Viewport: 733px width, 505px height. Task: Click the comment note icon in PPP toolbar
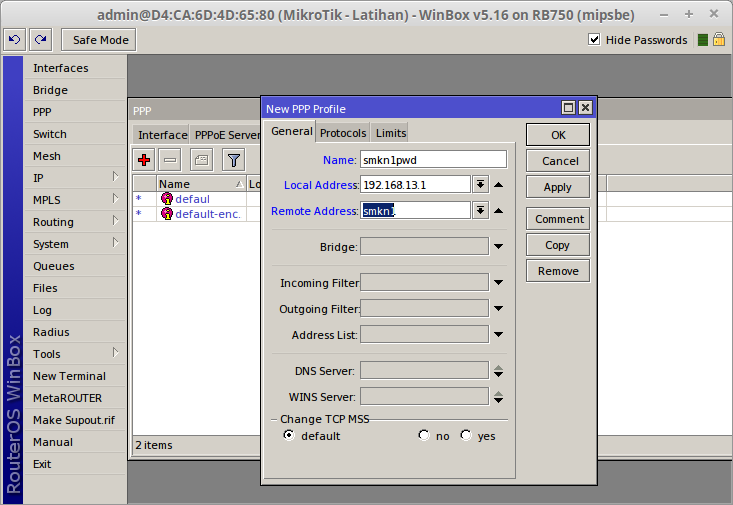tap(201, 160)
